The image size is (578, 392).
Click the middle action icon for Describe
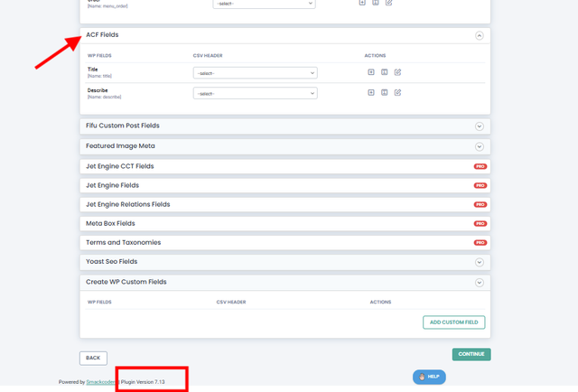(x=384, y=92)
